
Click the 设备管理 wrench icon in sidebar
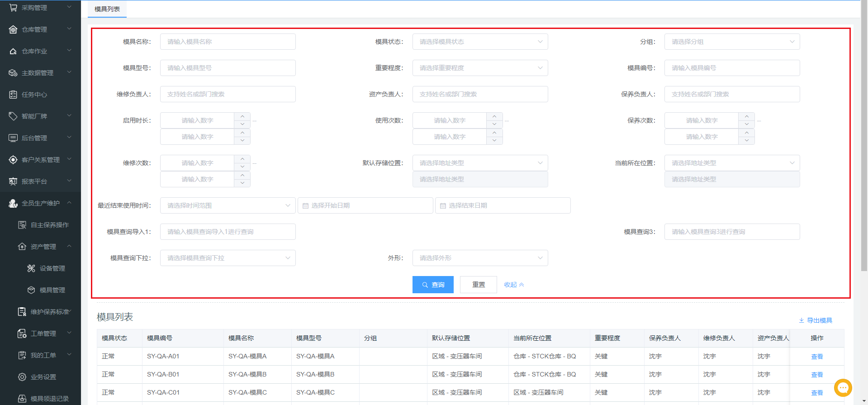(31, 268)
